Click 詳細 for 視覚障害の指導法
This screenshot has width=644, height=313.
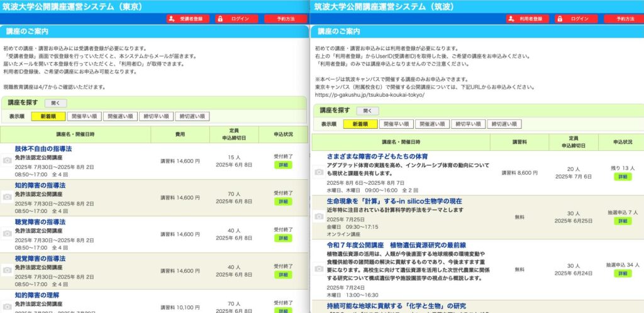[284, 275]
